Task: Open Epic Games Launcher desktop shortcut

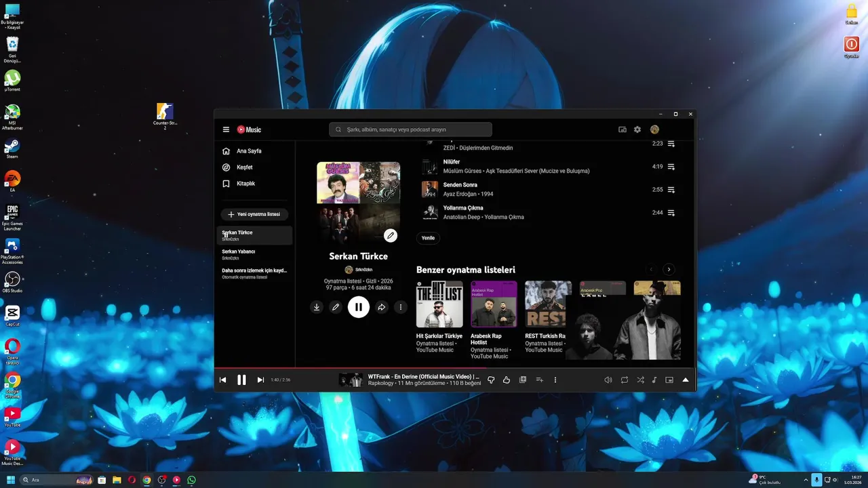Action: pyautogui.click(x=12, y=218)
